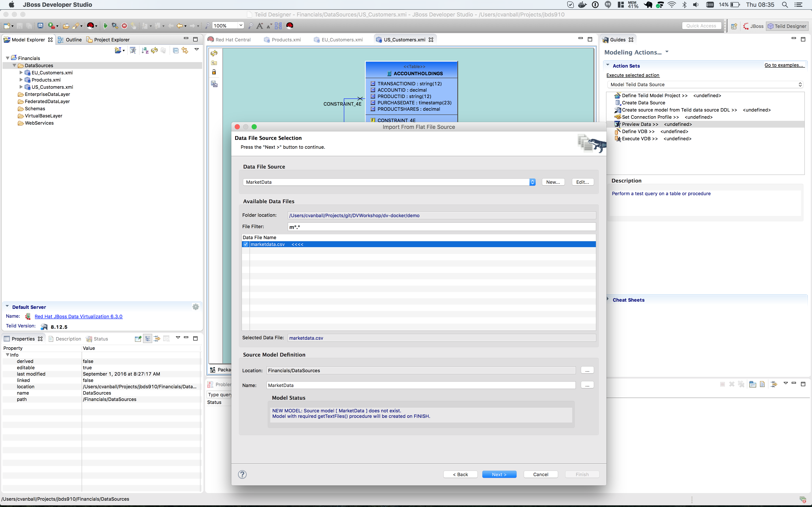812x507 pixels.
Task: Enable Link with Editor in Model Explorer
Action: [x=185, y=50]
